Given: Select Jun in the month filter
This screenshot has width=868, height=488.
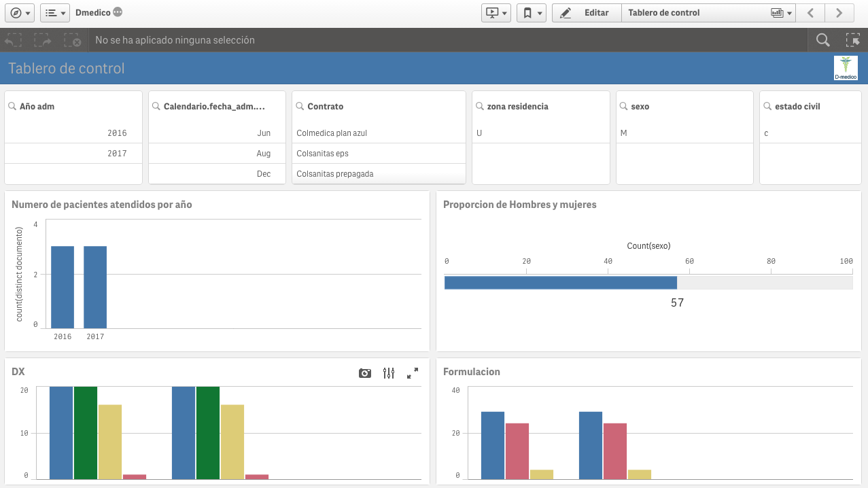Looking at the screenshot, I should [x=217, y=133].
